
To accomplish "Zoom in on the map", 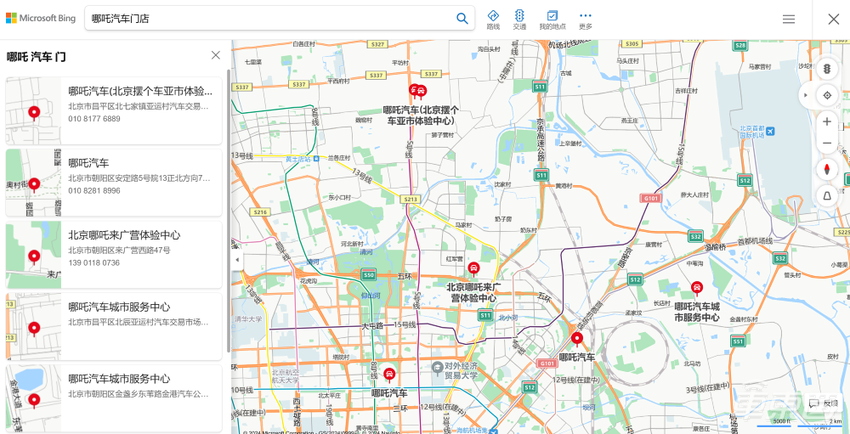I will tap(827, 121).
